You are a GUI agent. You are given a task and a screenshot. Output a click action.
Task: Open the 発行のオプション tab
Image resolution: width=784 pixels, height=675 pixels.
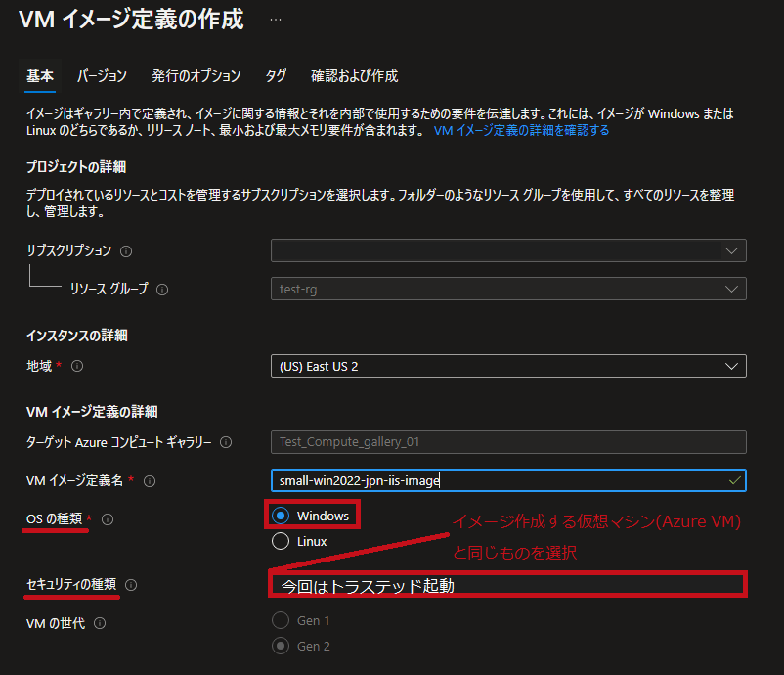tap(196, 76)
